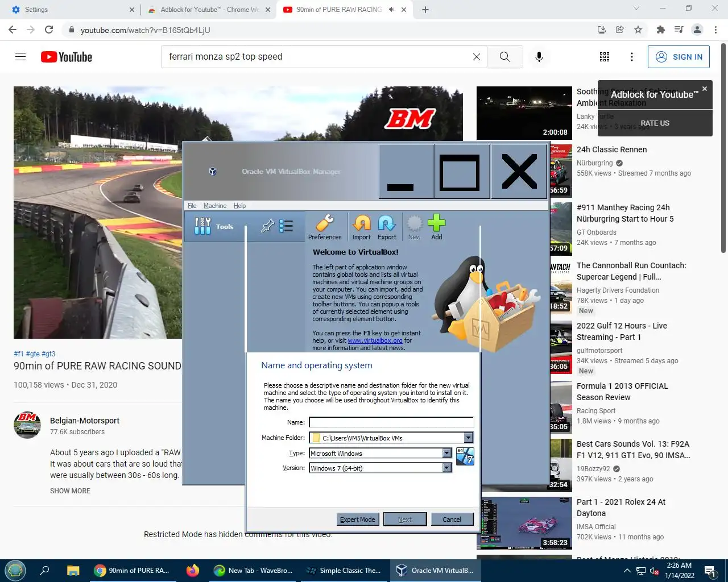The width and height of the screenshot is (728, 582).
Task: Open the Tools list menu icon
Action: (x=286, y=226)
